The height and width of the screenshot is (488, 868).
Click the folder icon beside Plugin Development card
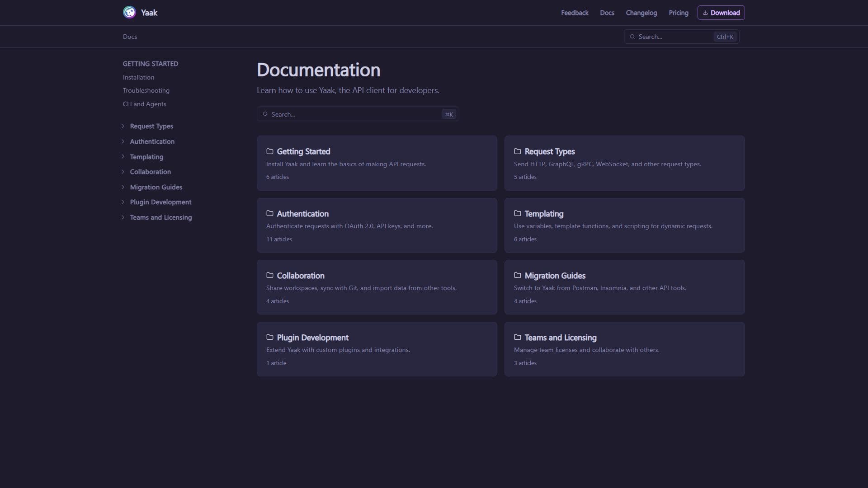[x=270, y=337]
